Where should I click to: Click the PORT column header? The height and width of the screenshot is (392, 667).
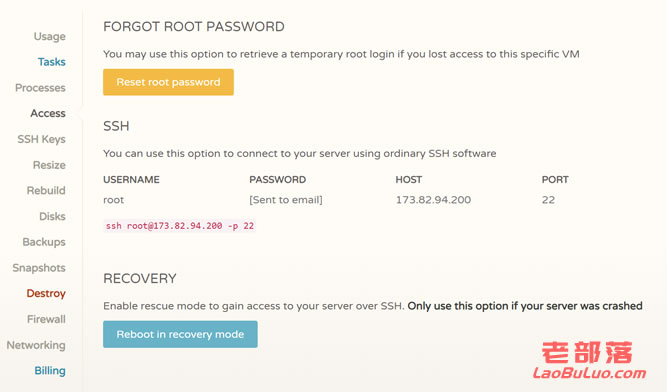pyautogui.click(x=555, y=179)
